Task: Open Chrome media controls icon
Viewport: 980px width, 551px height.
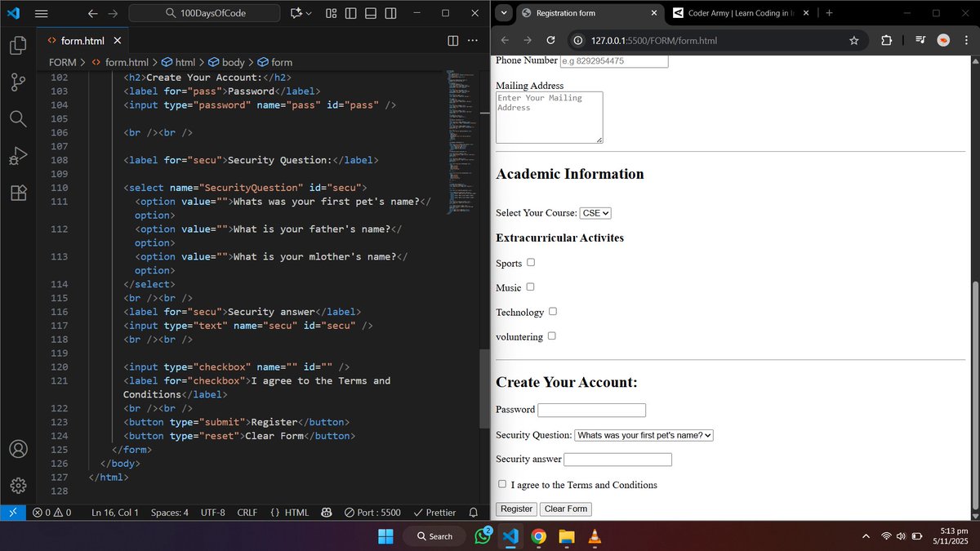Action: 920,41
